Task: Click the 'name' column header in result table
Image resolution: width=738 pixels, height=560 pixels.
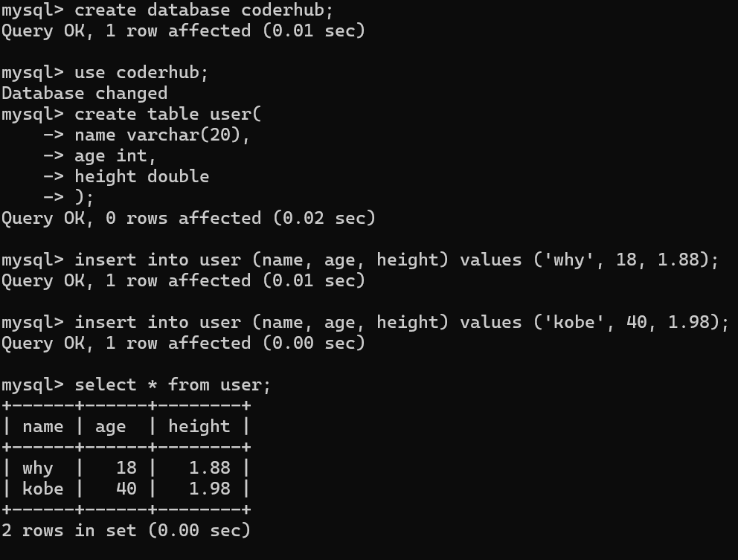Action: coord(42,427)
